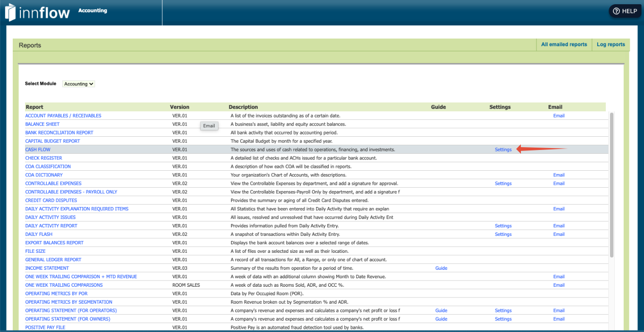Email Daily Activity Explanation Required Items
This screenshot has width=644, height=332.
(x=559, y=209)
